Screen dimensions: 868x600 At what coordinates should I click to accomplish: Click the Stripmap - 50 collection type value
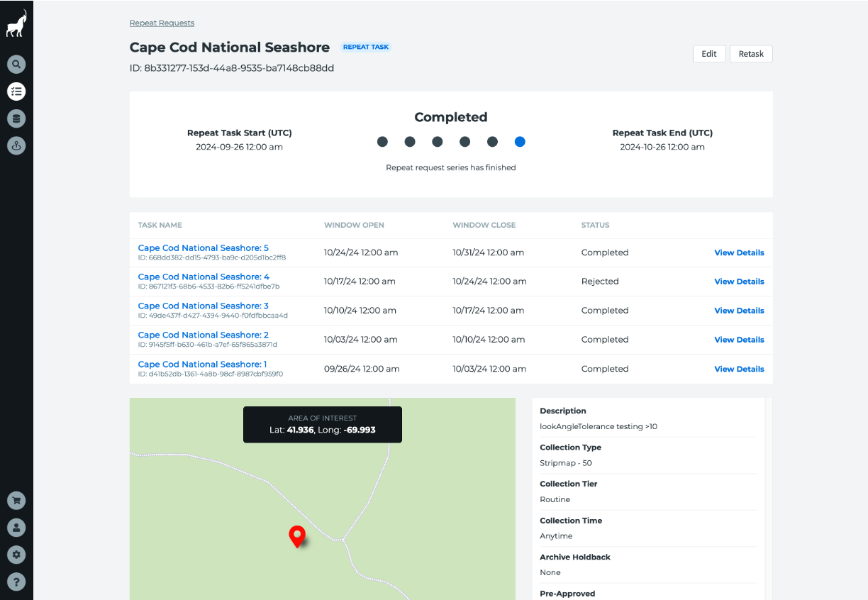566,463
